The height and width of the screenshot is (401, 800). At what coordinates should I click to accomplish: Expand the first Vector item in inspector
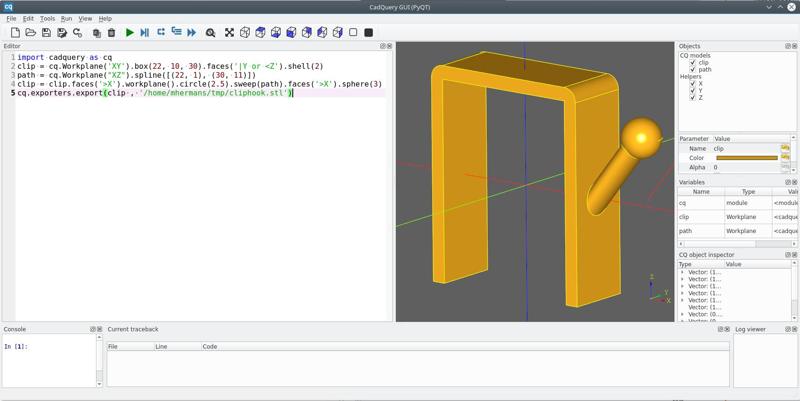pos(683,273)
